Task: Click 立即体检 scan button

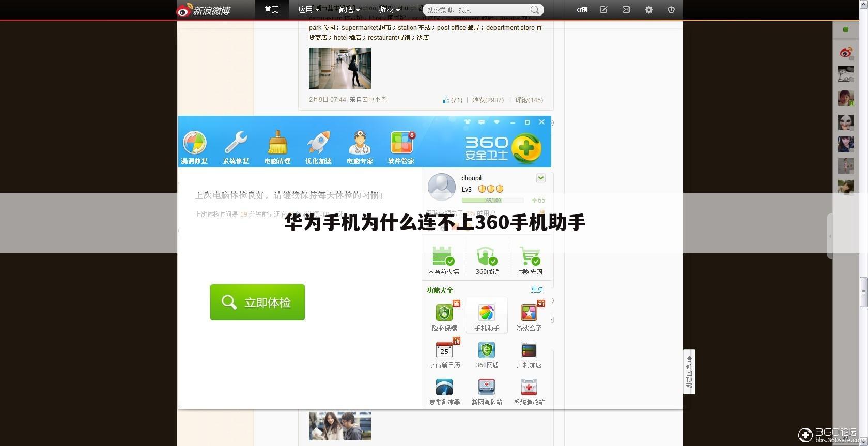Action: click(257, 302)
